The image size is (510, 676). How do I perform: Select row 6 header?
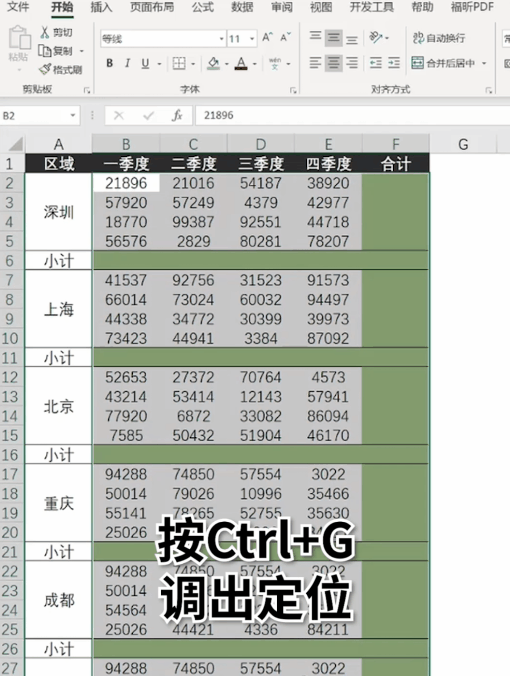12,261
